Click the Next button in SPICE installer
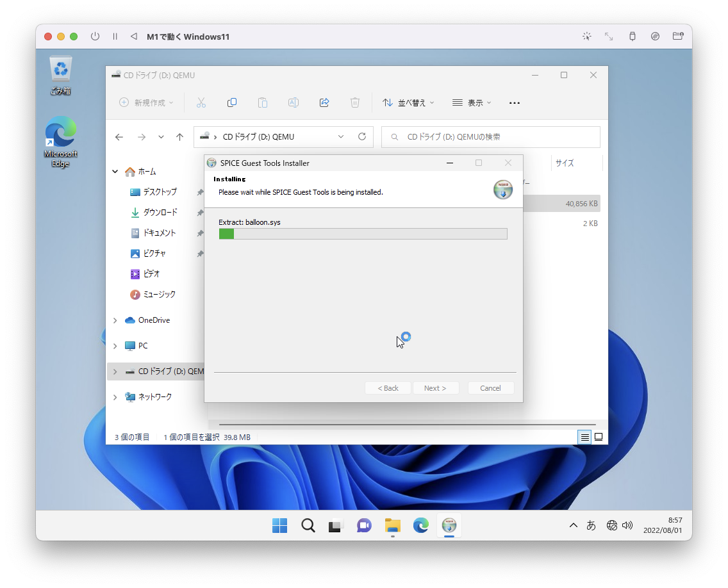Viewport: 728px width, 588px height. pos(435,388)
